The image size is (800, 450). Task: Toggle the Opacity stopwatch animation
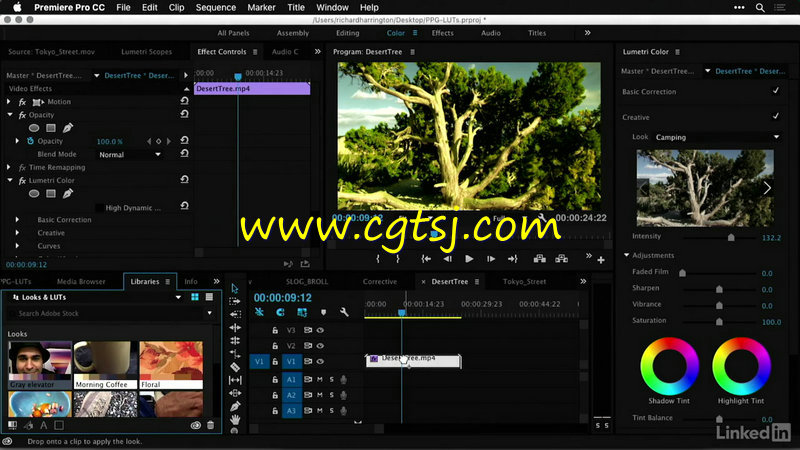tap(31, 141)
